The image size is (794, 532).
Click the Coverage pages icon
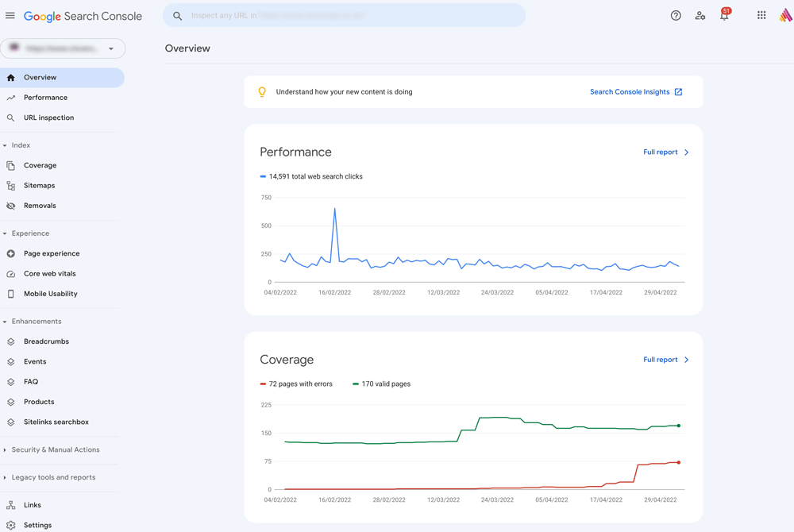click(10, 165)
